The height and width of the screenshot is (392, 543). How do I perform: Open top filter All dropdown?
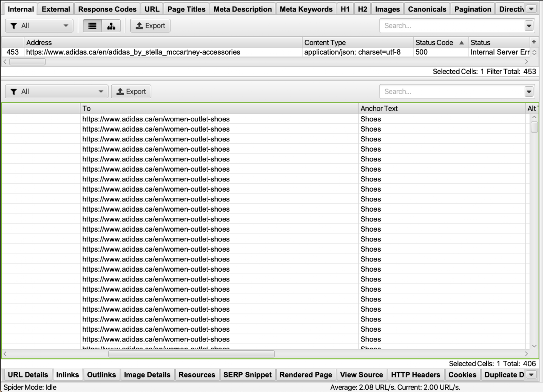pos(39,26)
